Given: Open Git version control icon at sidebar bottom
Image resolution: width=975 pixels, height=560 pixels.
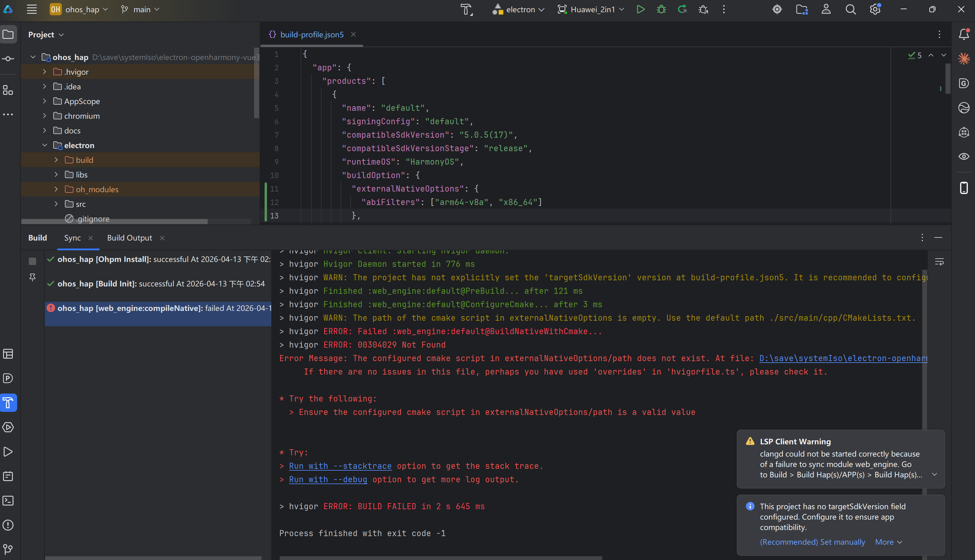Looking at the screenshot, I should 8,549.
